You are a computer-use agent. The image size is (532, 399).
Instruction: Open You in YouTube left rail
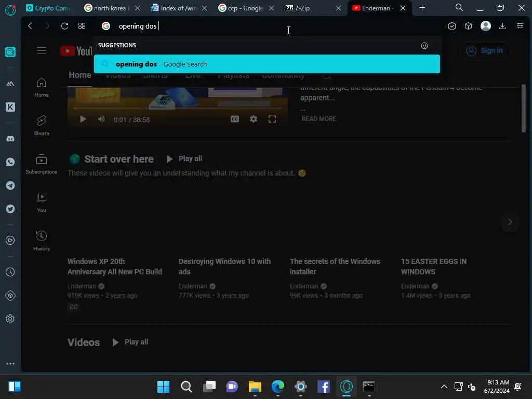(x=42, y=203)
